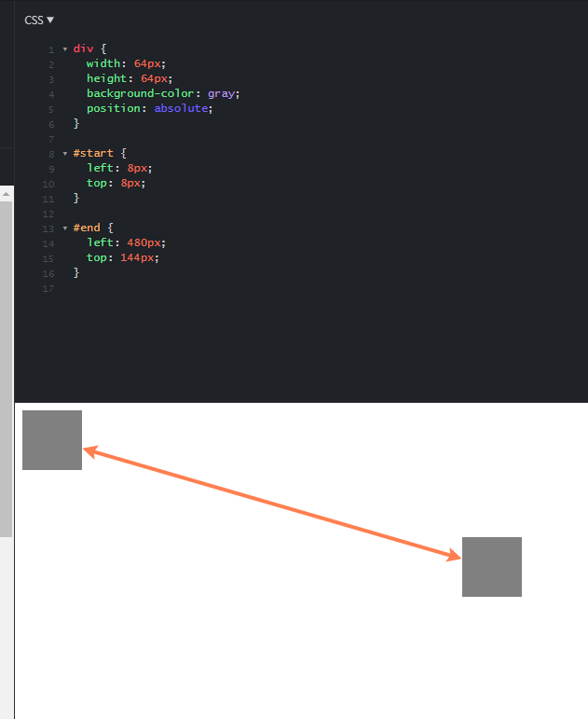Screen dimensions: 588x719
Task: Click the 'height' property text
Action: point(107,78)
